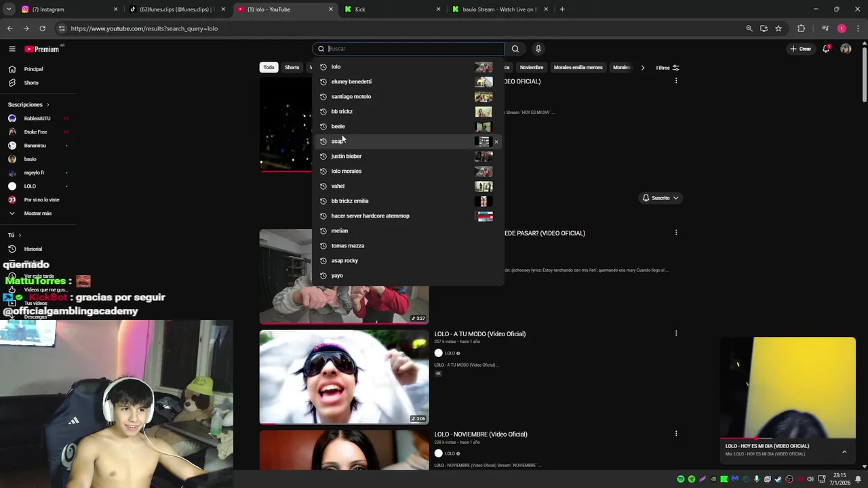Open the YouTube hamburger guide menu
Image resolution: width=868 pixels, height=488 pixels.
pos(12,49)
